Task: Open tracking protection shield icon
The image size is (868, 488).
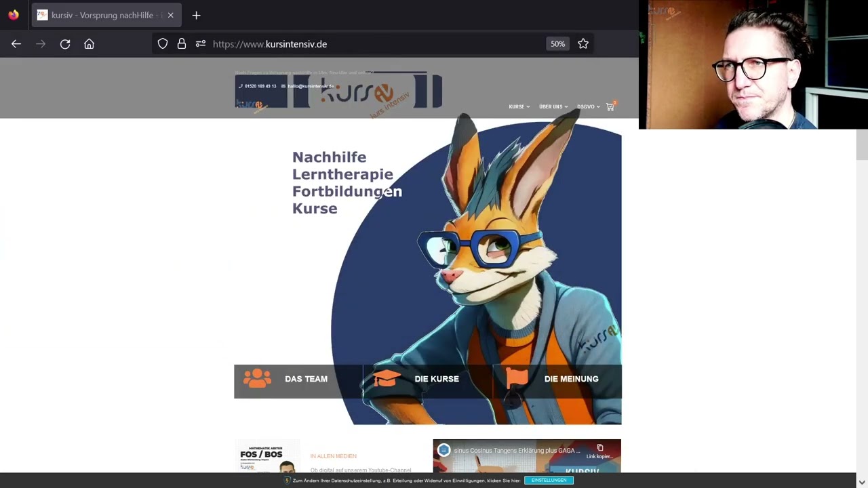Action: (163, 44)
